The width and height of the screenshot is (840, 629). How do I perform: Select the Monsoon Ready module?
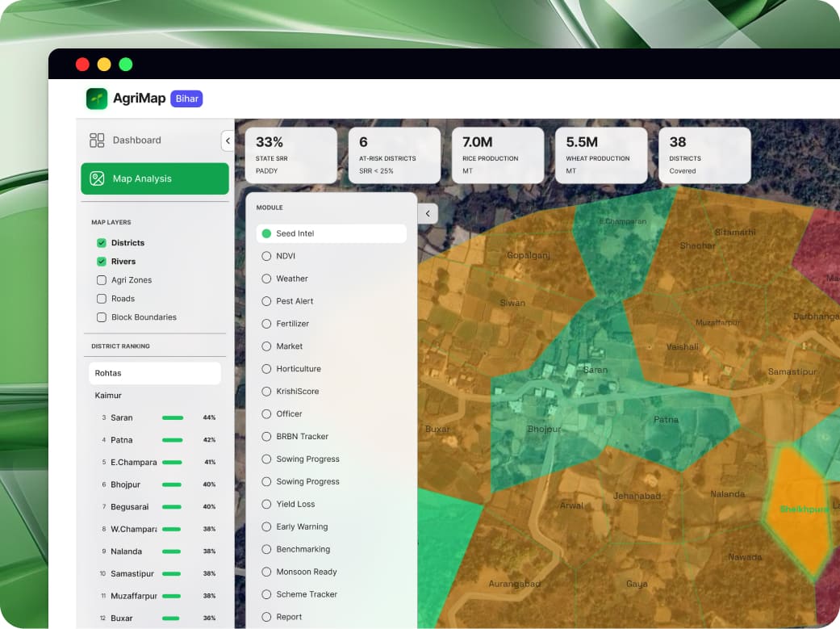pos(331,572)
